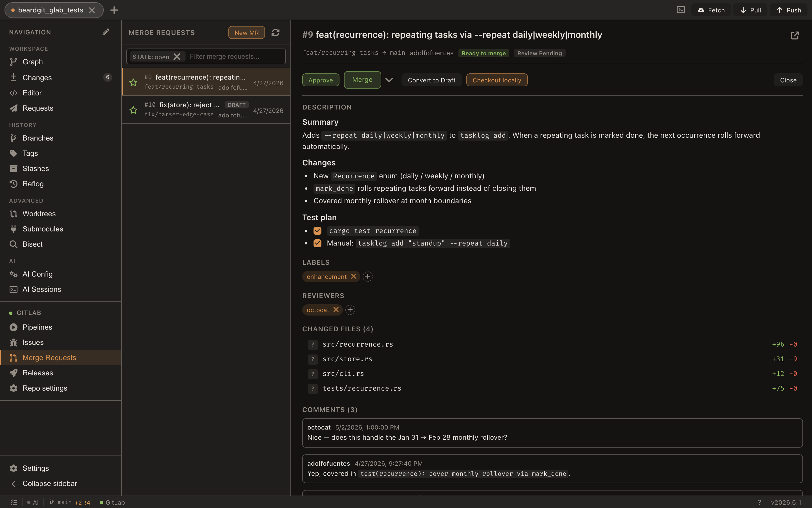812x508 pixels.
Task: Convert merge request to Draft
Action: pos(431,80)
